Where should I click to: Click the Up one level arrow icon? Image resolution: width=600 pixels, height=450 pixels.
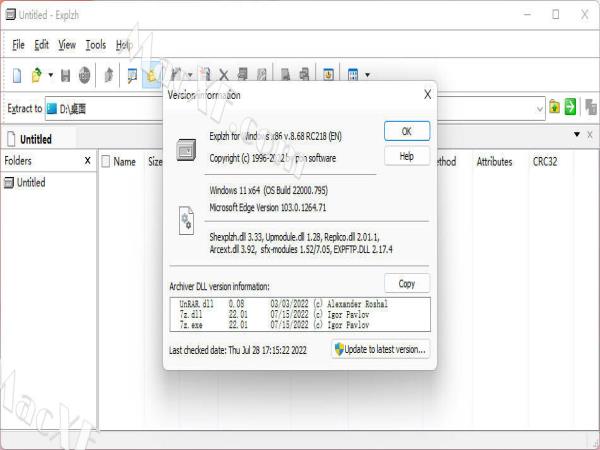pos(109,75)
